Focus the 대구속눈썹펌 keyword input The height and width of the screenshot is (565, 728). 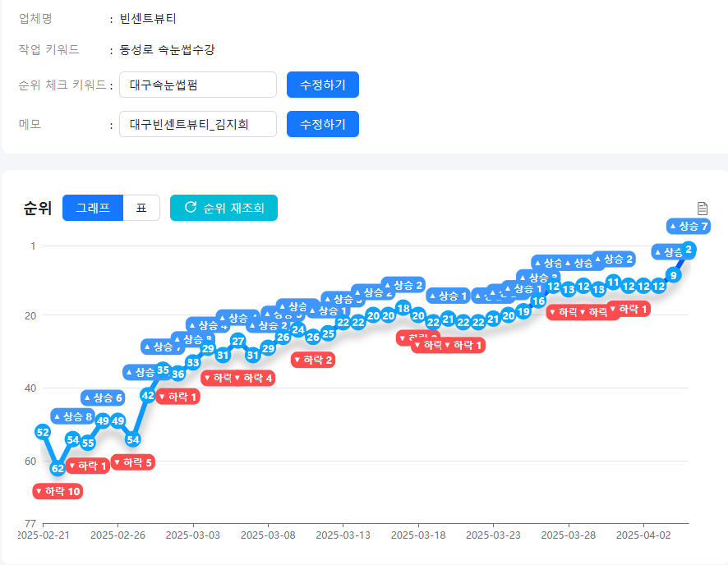pos(198,85)
